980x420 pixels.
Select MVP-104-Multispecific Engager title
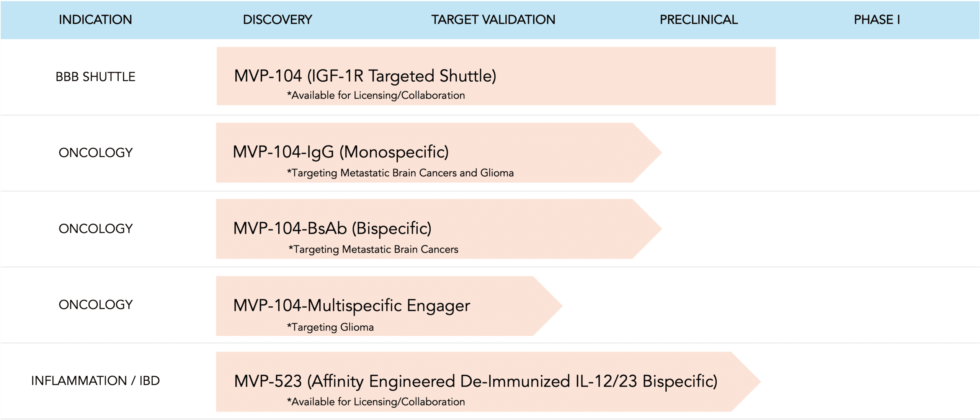[x=351, y=305]
